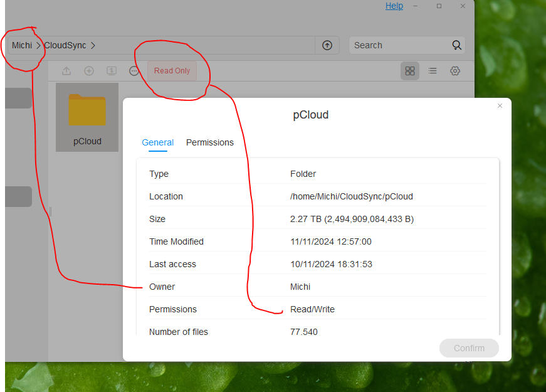
Task: Switch to the Permissions tab
Action: 209,142
